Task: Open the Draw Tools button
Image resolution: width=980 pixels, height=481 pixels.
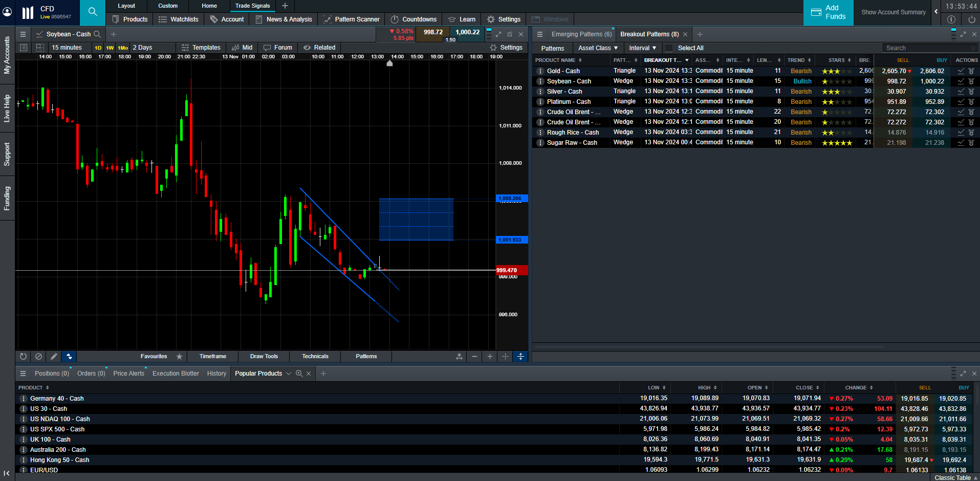Action: tap(264, 356)
